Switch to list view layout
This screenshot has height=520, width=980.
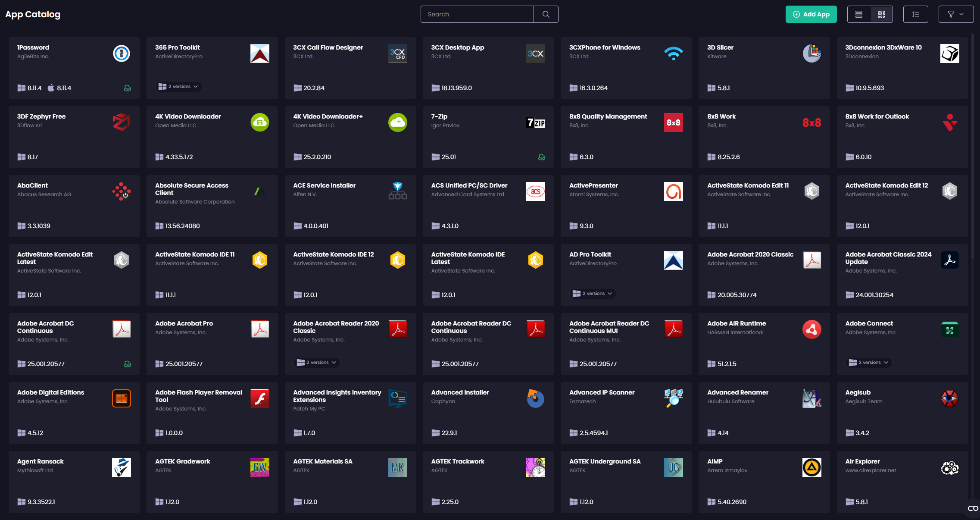click(x=859, y=14)
